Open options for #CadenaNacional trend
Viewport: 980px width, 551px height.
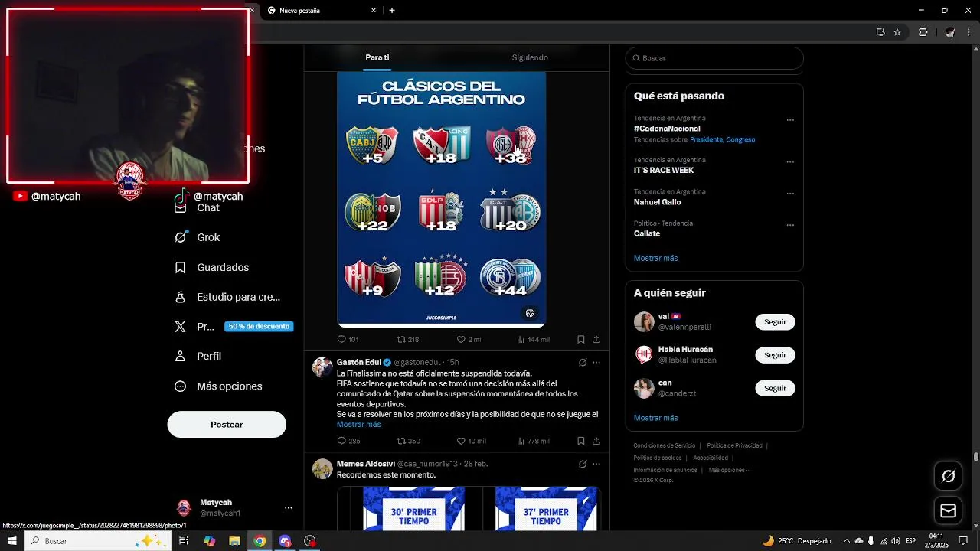[x=790, y=120]
